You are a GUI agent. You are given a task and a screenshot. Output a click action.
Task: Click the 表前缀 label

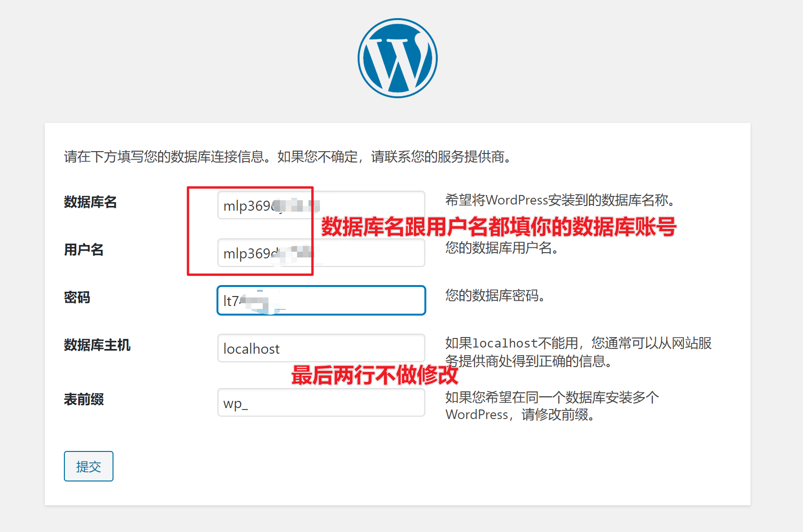[x=84, y=399]
